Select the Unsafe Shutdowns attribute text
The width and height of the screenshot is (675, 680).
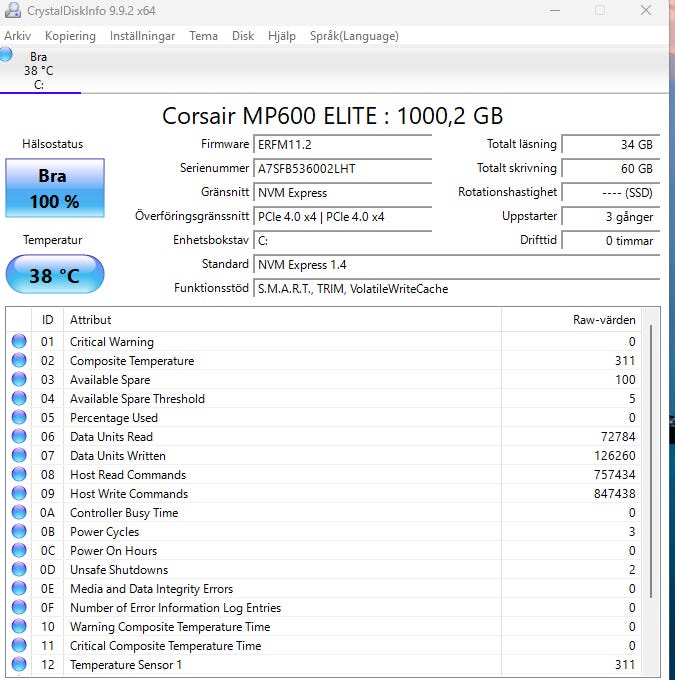click(119, 570)
